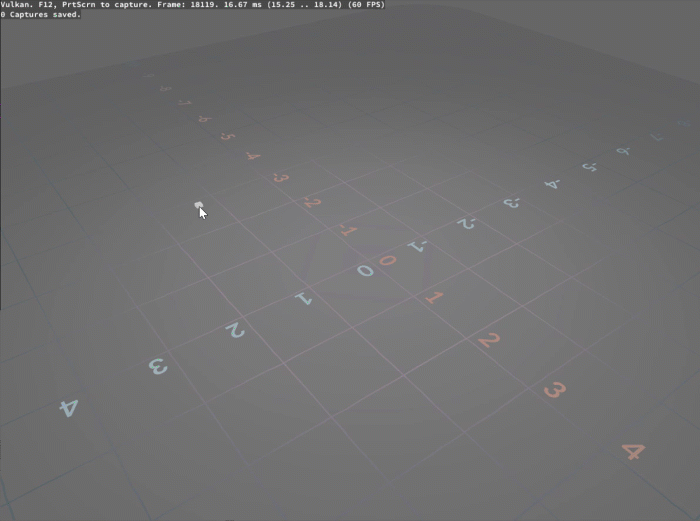Click the orange "0" grid label
The image size is (700, 521).
coord(388,260)
